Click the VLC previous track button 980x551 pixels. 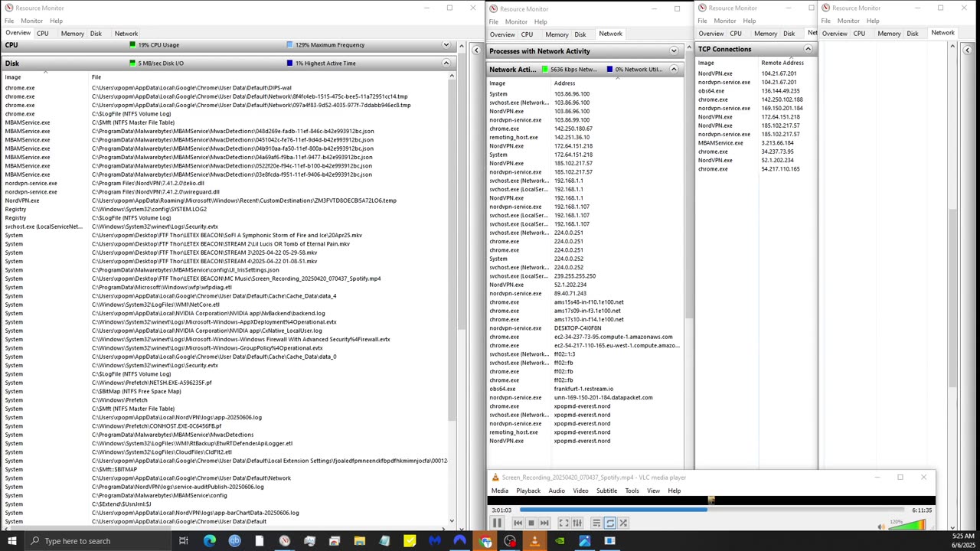click(518, 523)
